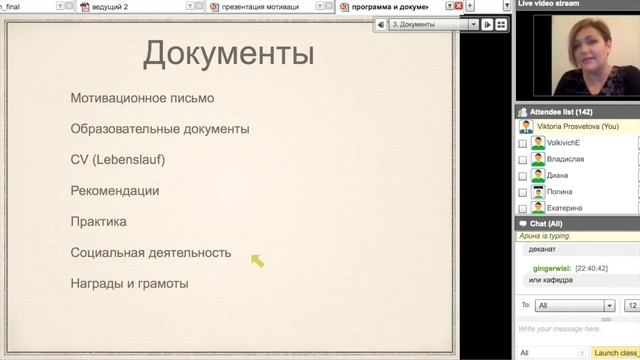Open the slide thumbnails grid view
Viewport: 640px width, 360px height.
pyautogui.click(x=501, y=24)
